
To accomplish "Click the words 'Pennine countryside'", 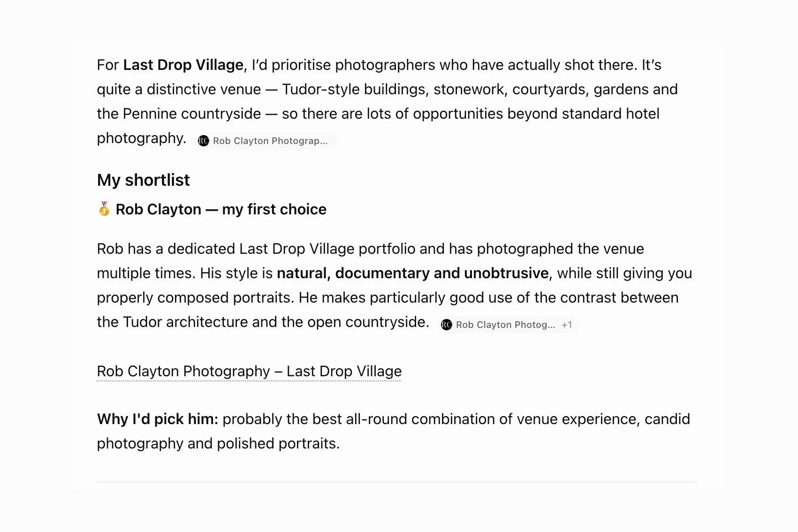I will pos(192,114).
